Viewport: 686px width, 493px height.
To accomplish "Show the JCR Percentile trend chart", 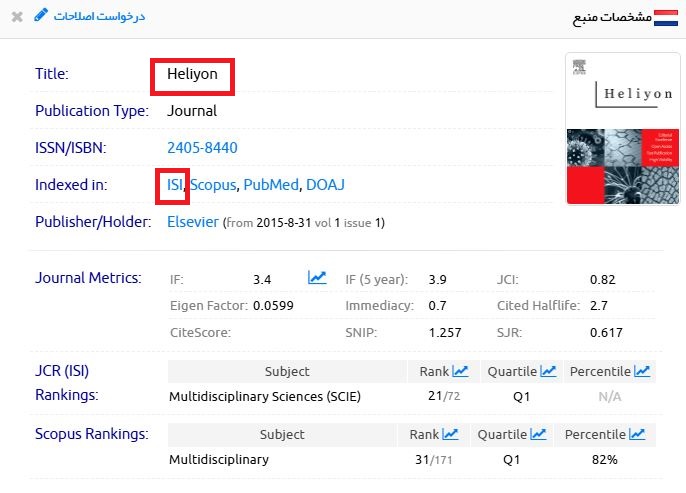I will click(641, 371).
